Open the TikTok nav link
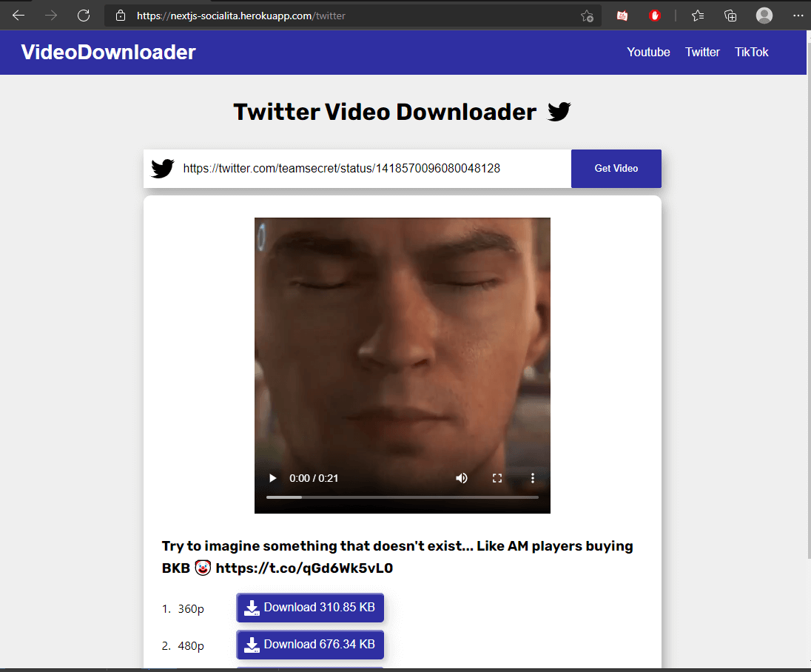The width and height of the screenshot is (811, 672). [752, 53]
